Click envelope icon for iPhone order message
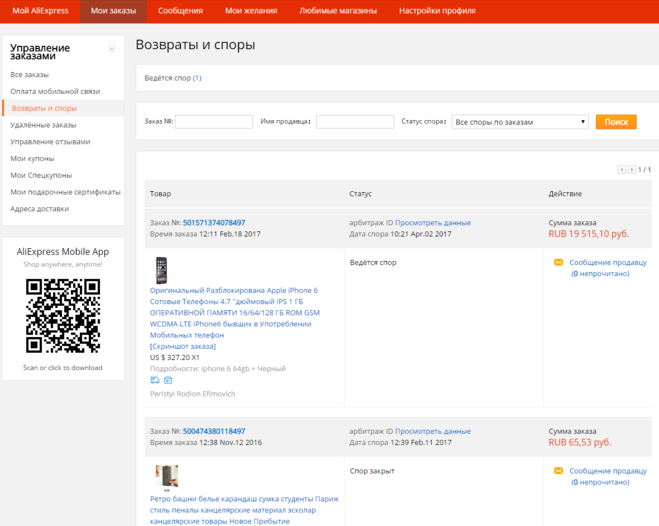659x526 pixels. coord(558,262)
